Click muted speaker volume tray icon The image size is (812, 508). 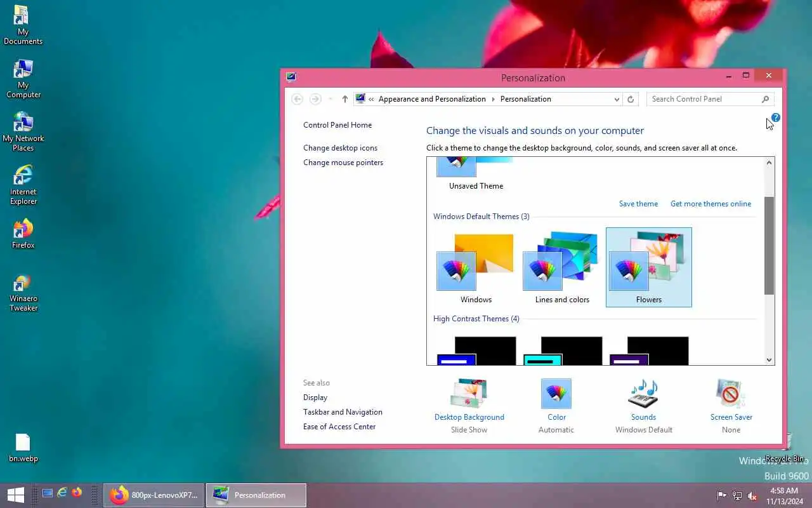click(752, 495)
